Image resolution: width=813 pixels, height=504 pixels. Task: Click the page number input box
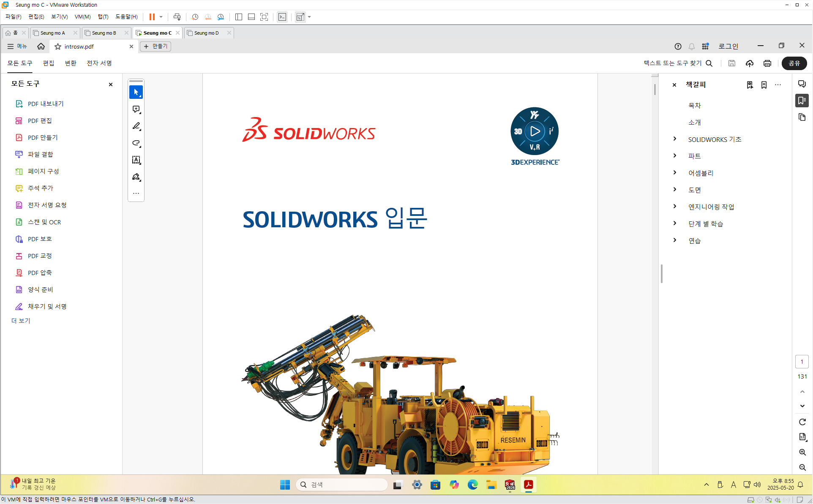(802, 362)
